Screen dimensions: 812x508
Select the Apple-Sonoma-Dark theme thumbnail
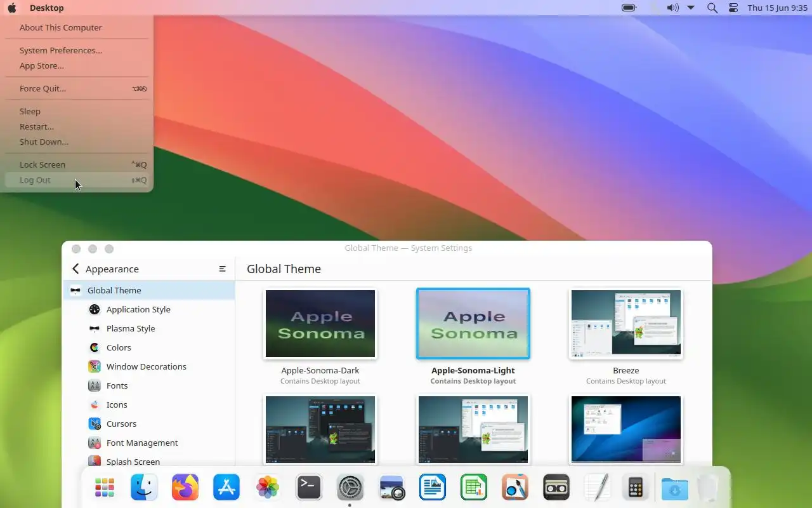pyautogui.click(x=320, y=323)
